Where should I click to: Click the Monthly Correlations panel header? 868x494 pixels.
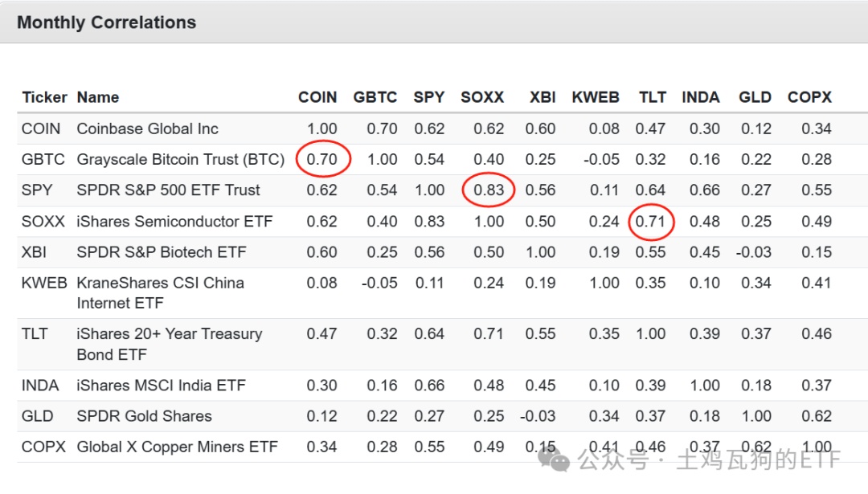pos(107,22)
